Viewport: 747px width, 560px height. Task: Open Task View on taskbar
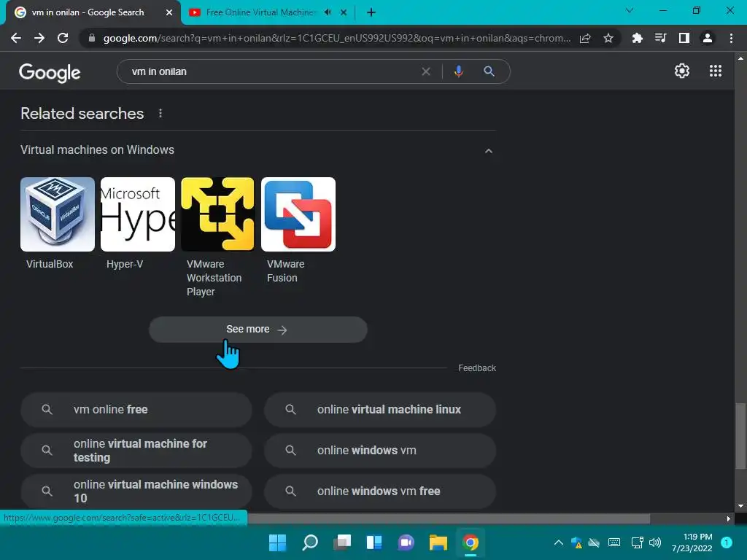click(342, 542)
